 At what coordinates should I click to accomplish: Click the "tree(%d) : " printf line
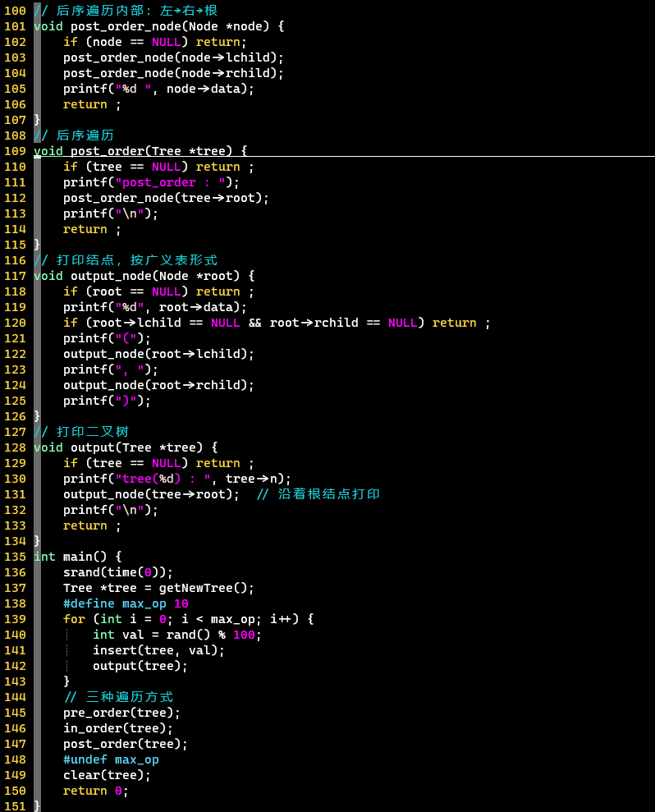[x=177, y=479]
